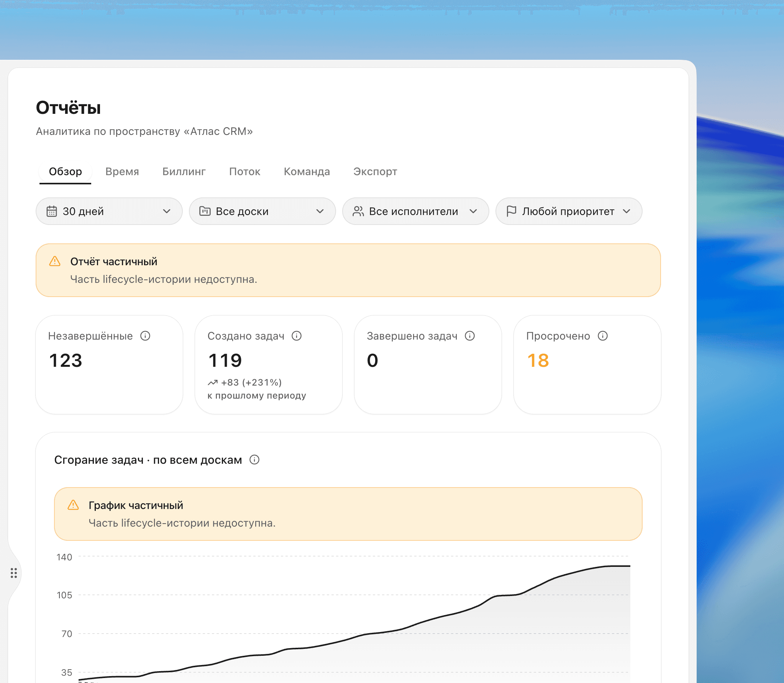The image size is (784, 683).
Task: Show info for 'Завершено задач' metric
Action: coord(470,336)
